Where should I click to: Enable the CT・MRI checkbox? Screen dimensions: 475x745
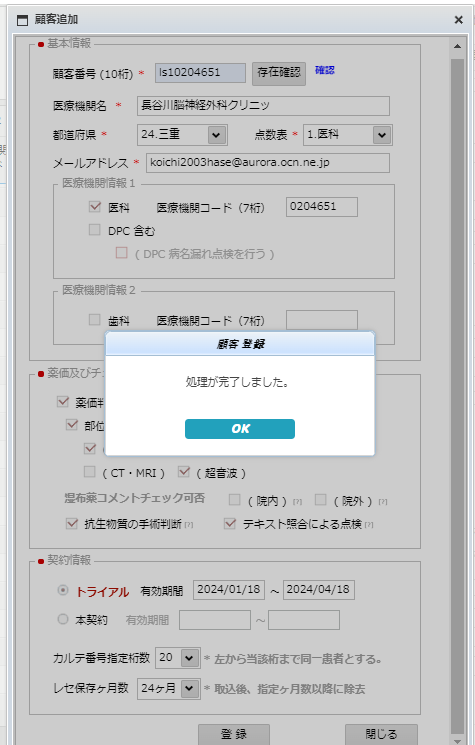pyautogui.click(x=89, y=472)
